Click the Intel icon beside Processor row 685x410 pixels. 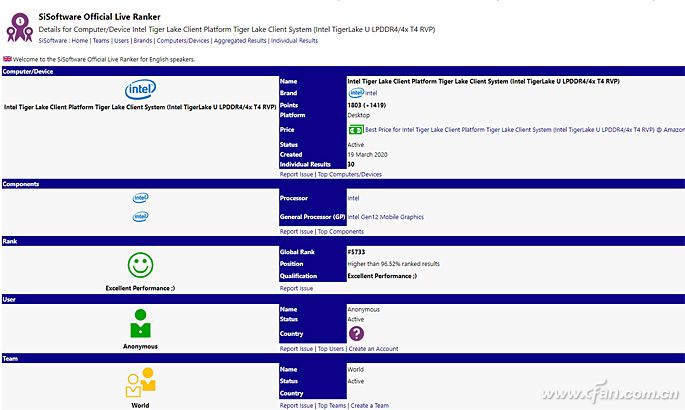[140, 197]
